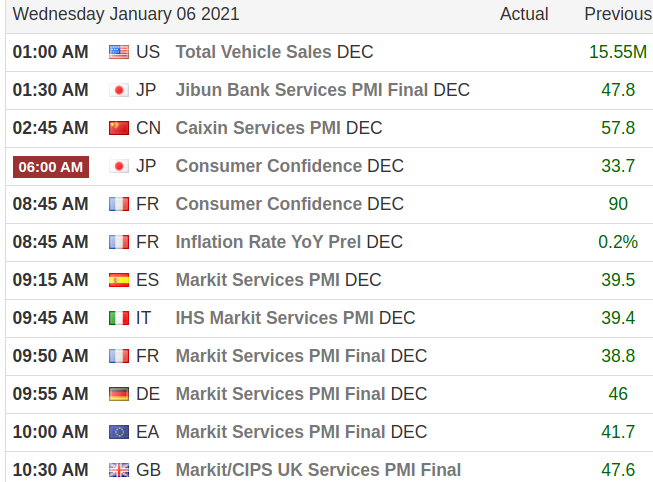Click previous value 15.55M
The width and height of the screenshot is (653, 482).
(618, 52)
